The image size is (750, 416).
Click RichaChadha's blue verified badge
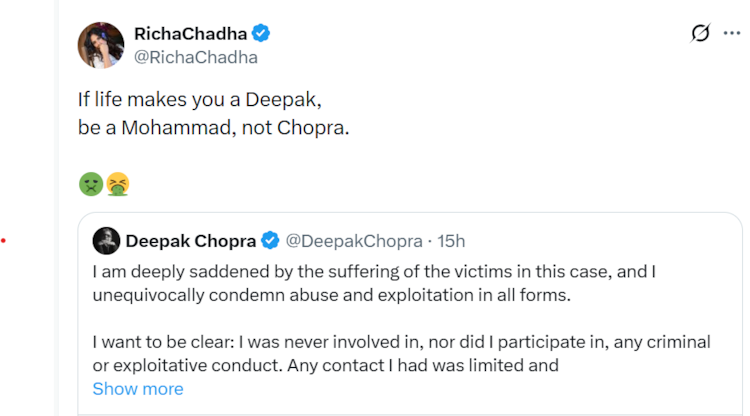point(261,33)
